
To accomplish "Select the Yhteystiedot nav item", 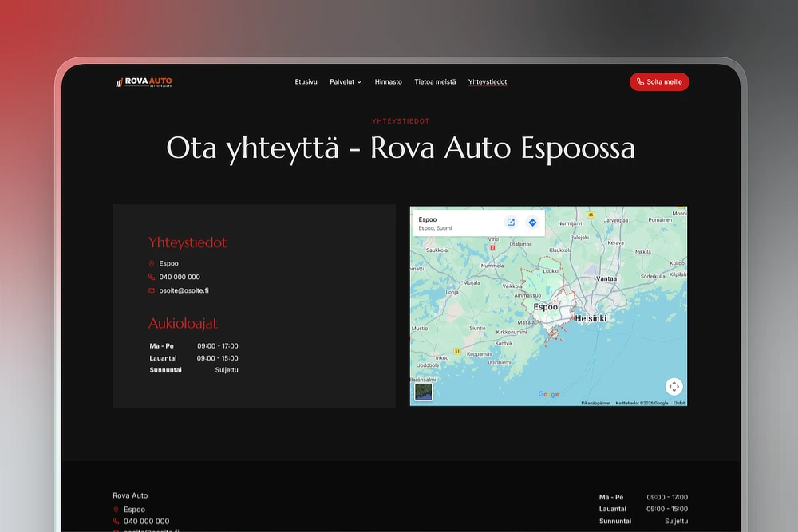I will coord(488,82).
